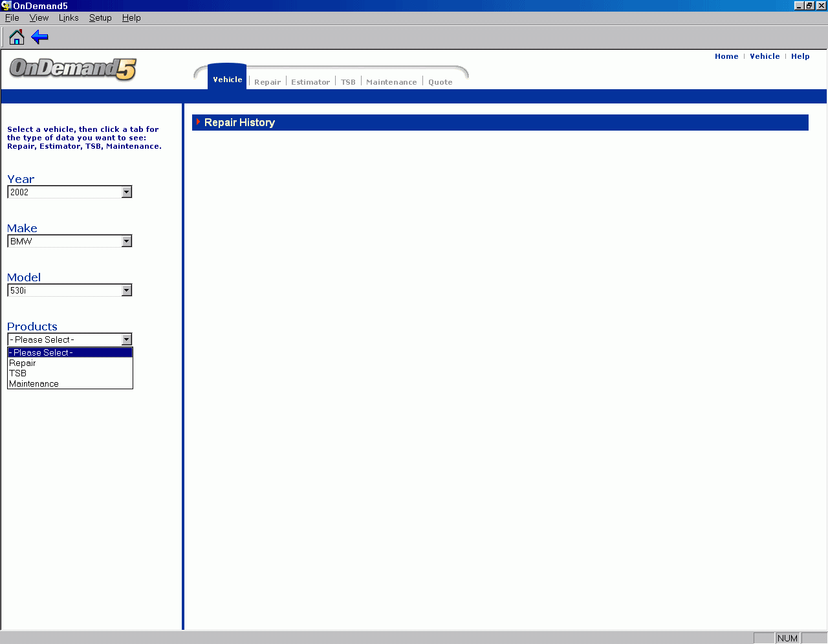Screen dimensions: 828x644
Task: Choose TSB from Products list
Action: pyautogui.click(x=70, y=373)
